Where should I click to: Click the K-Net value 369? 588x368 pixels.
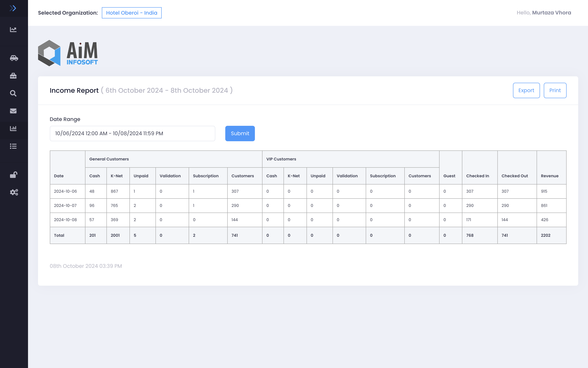[x=114, y=220]
